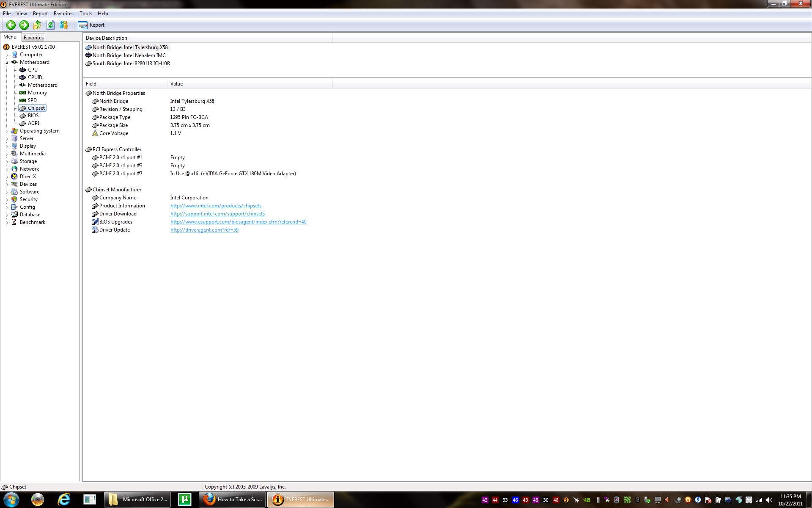Screen dimensions: 812x508
Task: Refresh the page using the Refresh toolbar icon
Action: [51, 25]
